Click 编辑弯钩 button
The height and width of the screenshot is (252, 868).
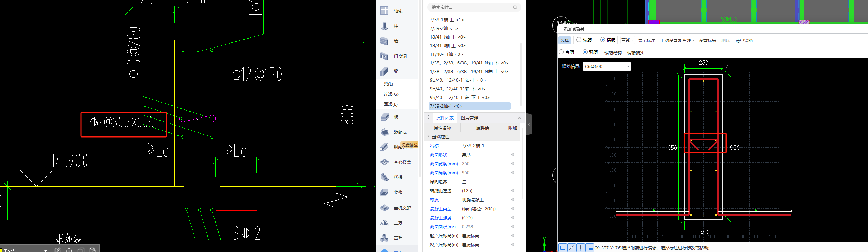613,53
